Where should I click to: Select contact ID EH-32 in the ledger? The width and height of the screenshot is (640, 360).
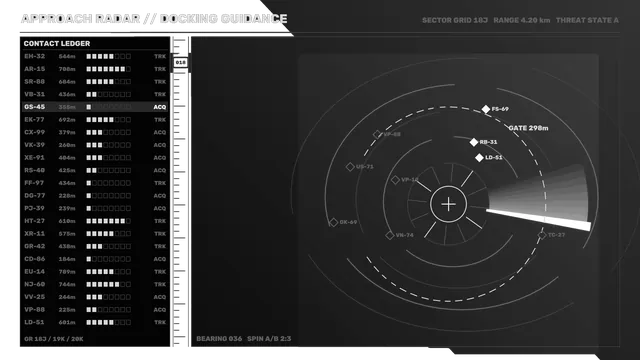click(34, 56)
